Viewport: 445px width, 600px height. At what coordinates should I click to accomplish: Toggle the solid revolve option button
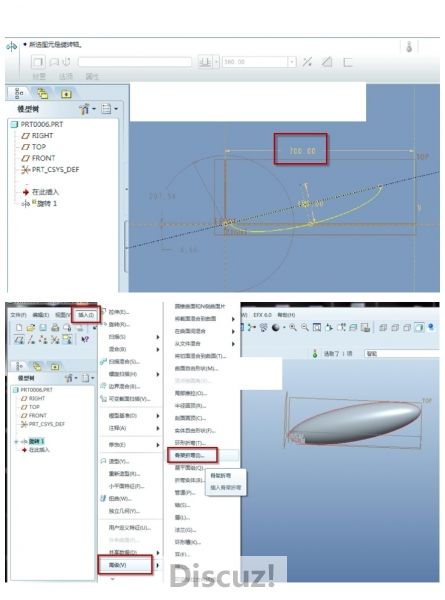[x=38, y=62]
